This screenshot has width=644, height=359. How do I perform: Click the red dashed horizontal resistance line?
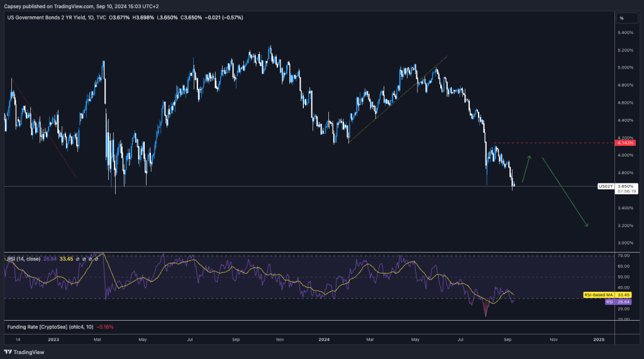coord(547,143)
